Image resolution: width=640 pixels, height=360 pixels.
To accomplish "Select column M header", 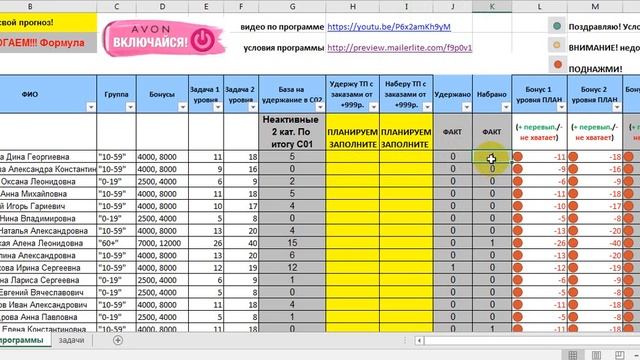I will [595, 6].
